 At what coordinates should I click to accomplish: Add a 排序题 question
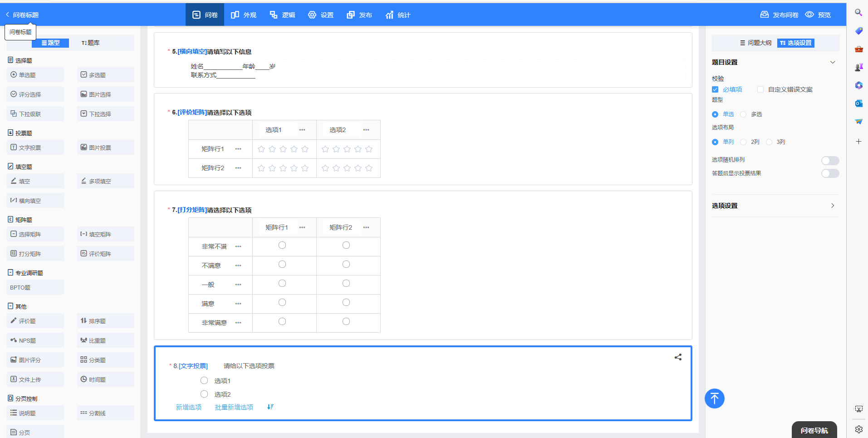(x=105, y=321)
